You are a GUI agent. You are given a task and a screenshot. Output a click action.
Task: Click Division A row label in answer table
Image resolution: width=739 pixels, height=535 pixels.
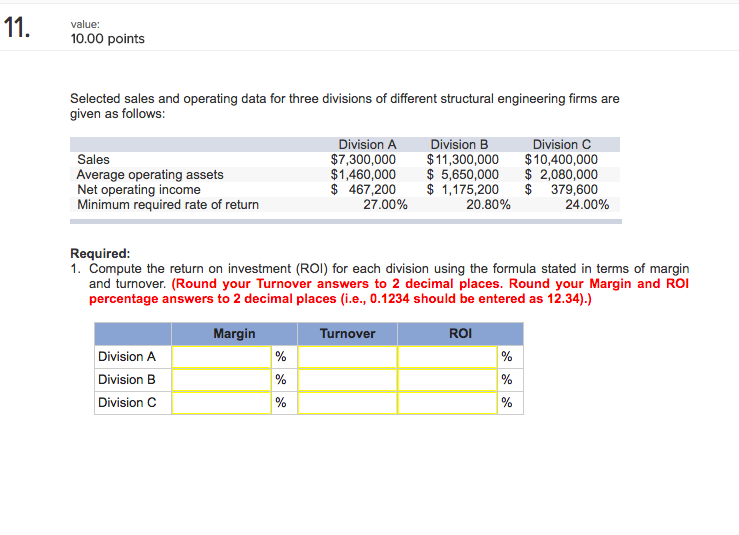click(x=127, y=357)
